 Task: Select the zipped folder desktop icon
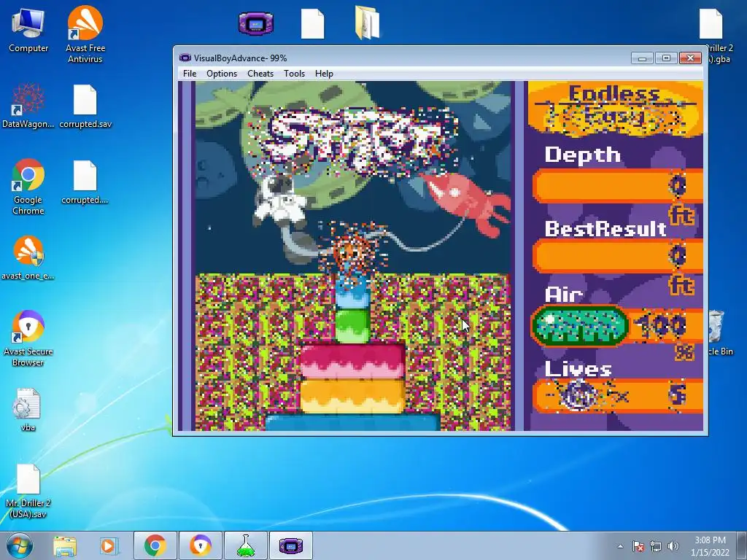tap(368, 23)
